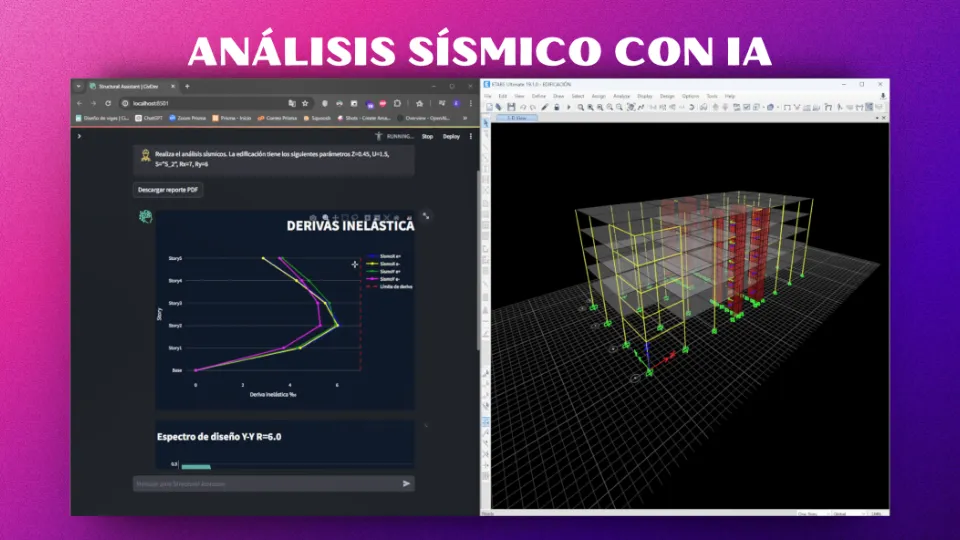Open Chrome three-dot menu
The width and height of the screenshot is (960, 540).
coord(470,103)
